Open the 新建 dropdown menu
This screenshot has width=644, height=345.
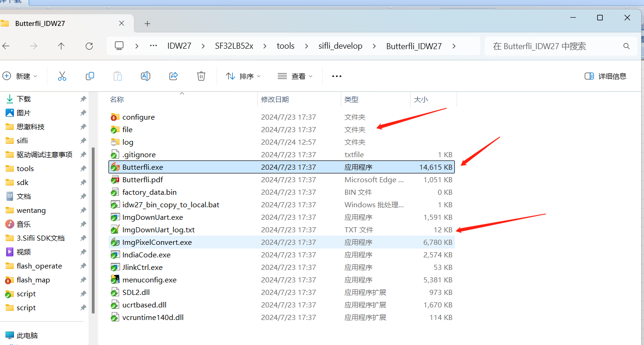(20, 76)
